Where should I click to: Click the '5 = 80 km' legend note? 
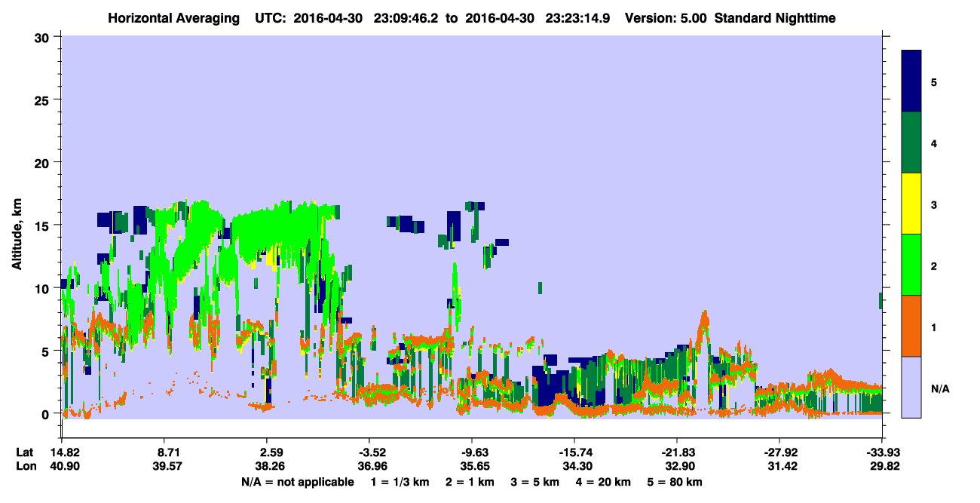675,482
